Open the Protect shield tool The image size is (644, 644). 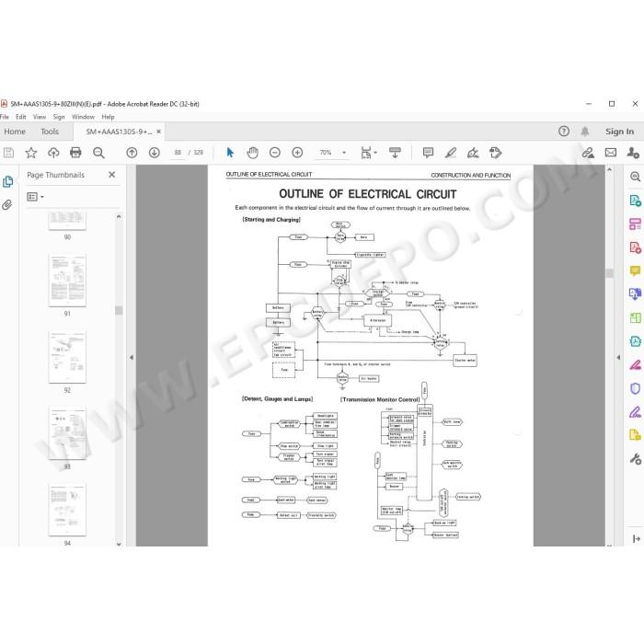(635, 388)
